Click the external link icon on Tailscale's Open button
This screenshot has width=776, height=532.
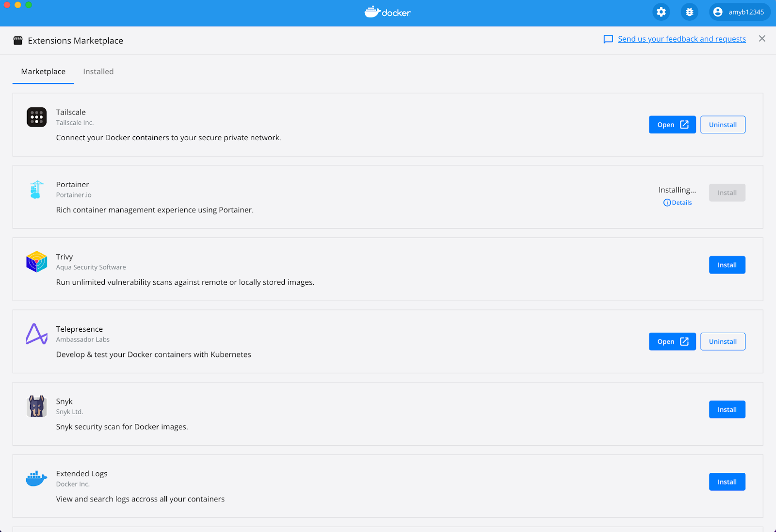[x=684, y=125]
